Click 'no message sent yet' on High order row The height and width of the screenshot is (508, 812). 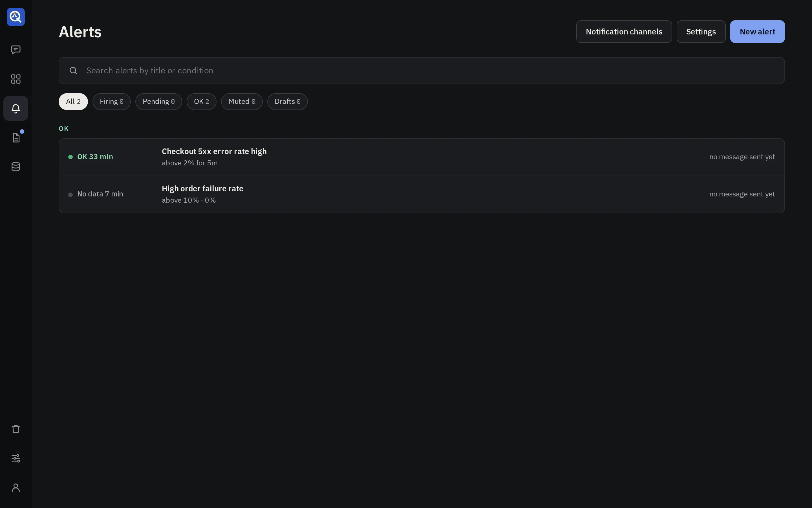742,194
